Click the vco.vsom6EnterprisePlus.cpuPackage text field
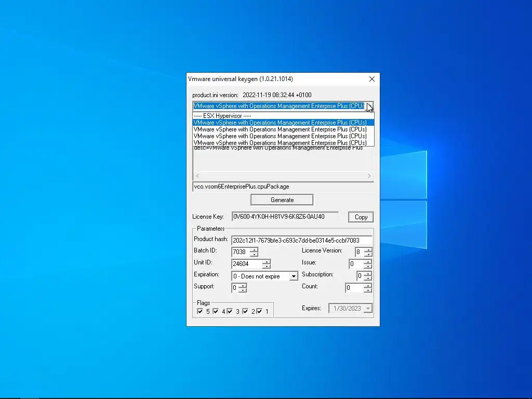 (283, 187)
